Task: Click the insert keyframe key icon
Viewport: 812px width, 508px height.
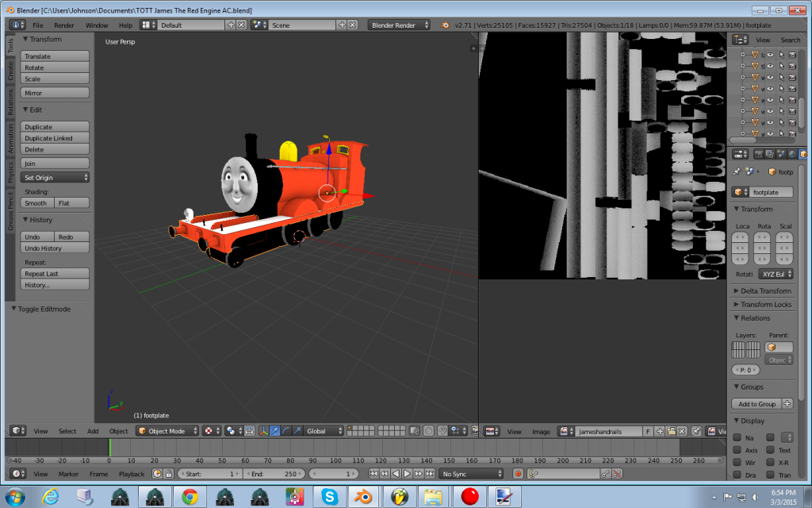Action: click(605, 474)
